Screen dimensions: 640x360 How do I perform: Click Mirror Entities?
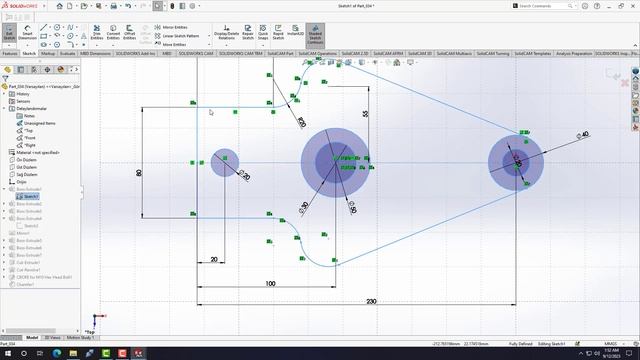coord(171,27)
